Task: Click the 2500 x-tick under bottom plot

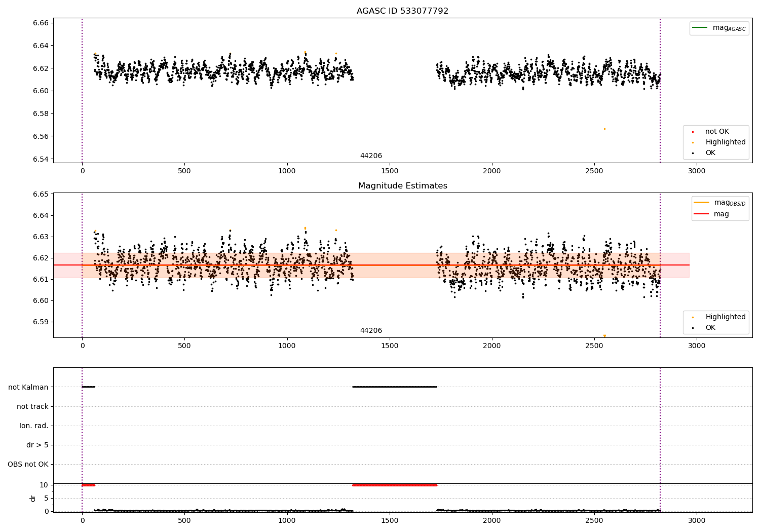Action: click(594, 521)
